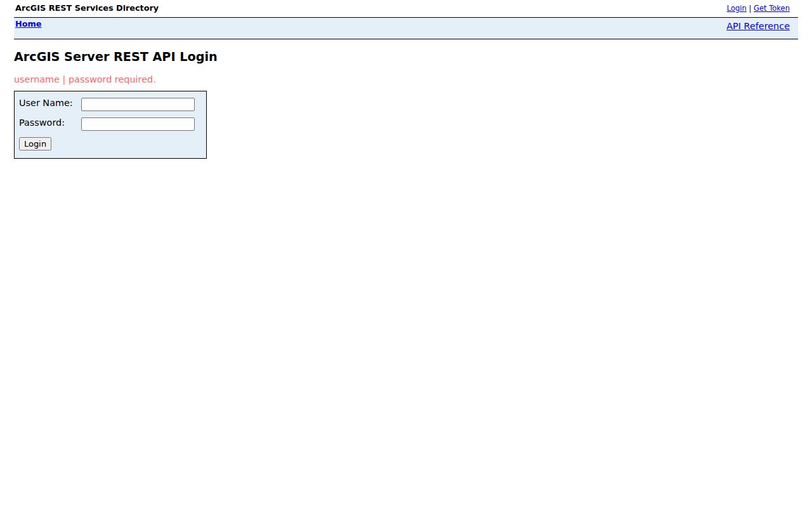Submit the form with the Login button
This screenshot has width=812, height=508.
coord(35,144)
